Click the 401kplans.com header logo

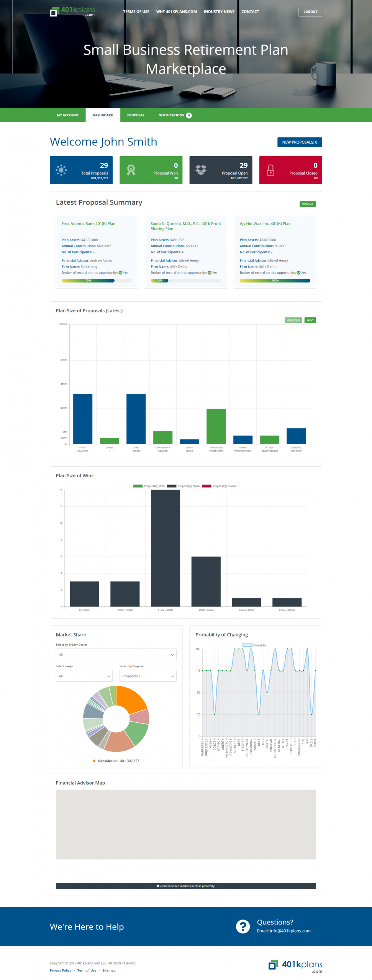72,11
